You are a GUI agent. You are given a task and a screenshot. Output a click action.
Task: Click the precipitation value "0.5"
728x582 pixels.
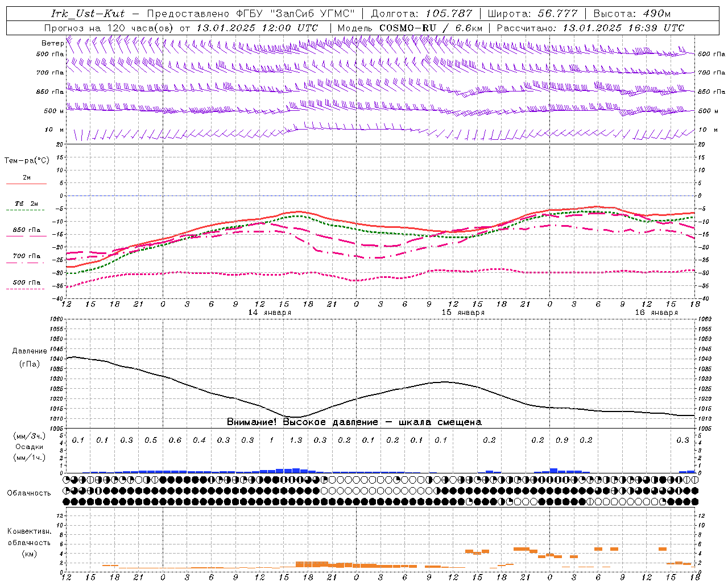click(151, 440)
